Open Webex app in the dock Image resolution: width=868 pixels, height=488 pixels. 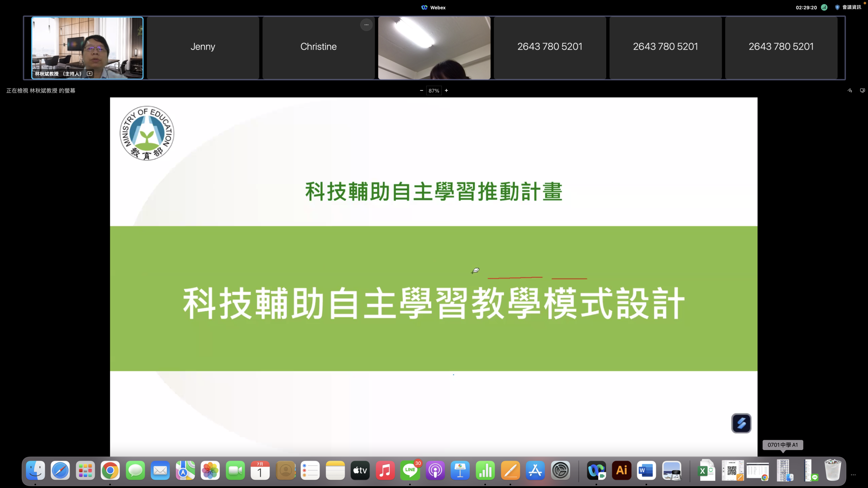596,470
